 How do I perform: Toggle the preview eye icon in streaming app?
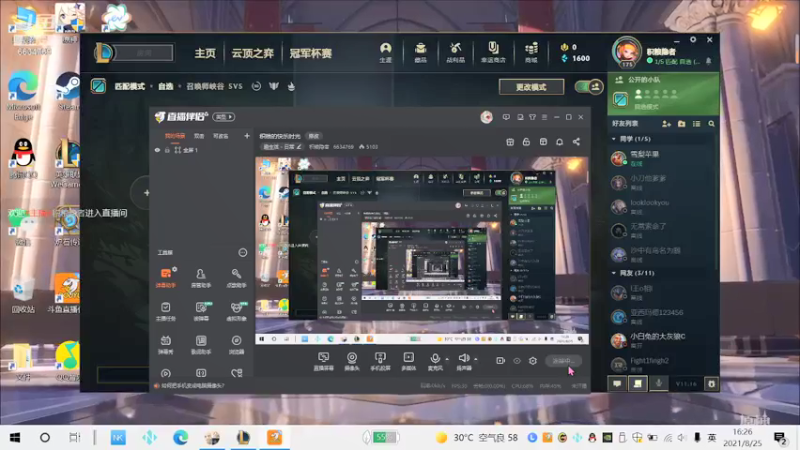[x=517, y=361]
